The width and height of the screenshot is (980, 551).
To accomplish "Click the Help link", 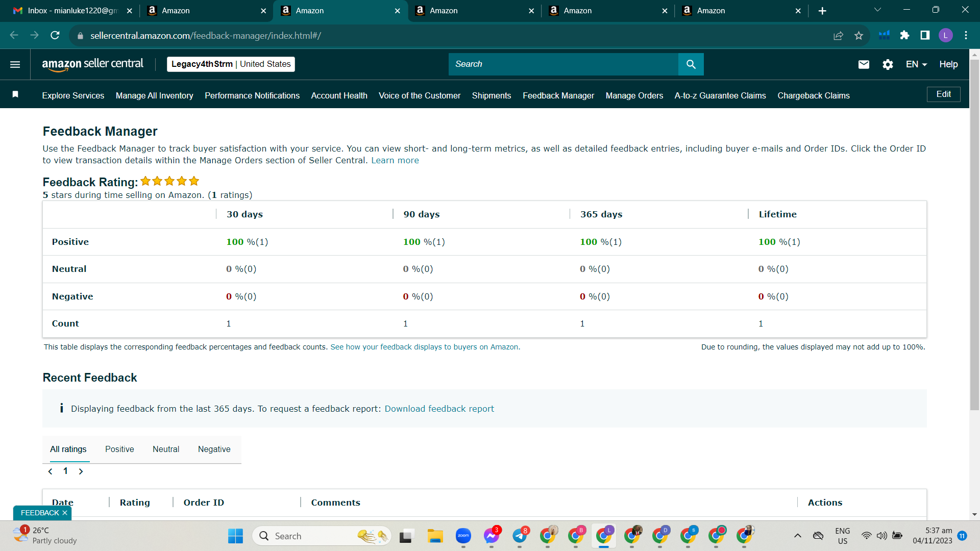I will pyautogui.click(x=948, y=64).
